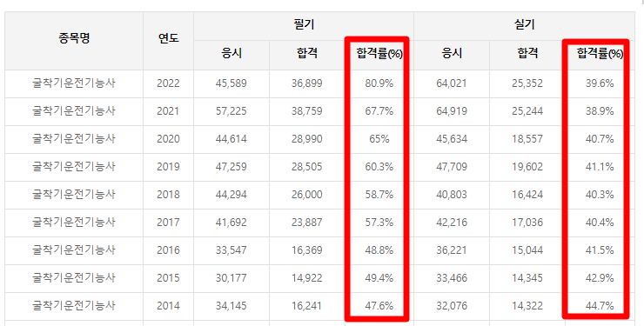Image resolution: width=644 pixels, height=326 pixels.
Task: Click the 41.1% practical rate value
Action: (x=600, y=167)
